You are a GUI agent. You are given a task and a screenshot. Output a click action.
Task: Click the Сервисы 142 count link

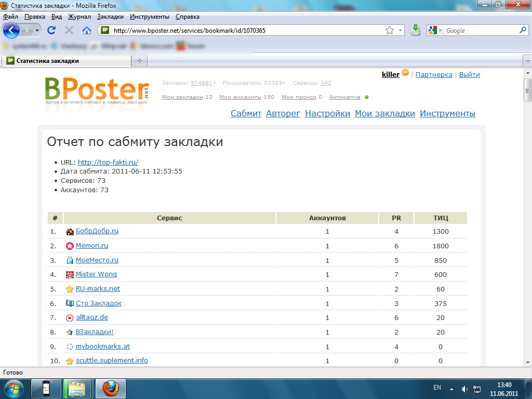pos(326,83)
